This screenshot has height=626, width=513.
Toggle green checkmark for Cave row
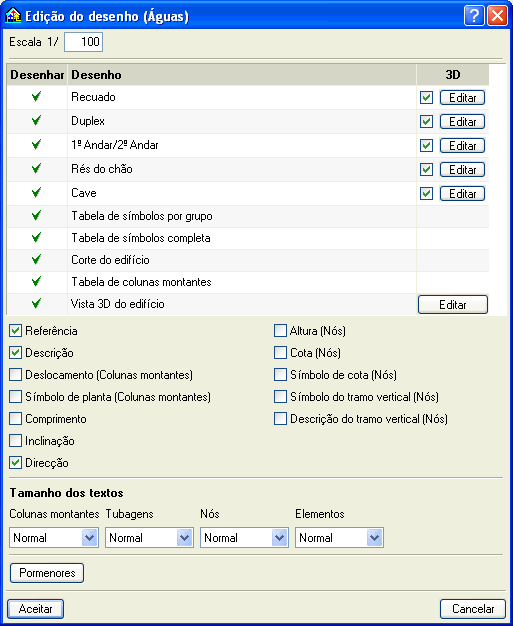pos(36,192)
